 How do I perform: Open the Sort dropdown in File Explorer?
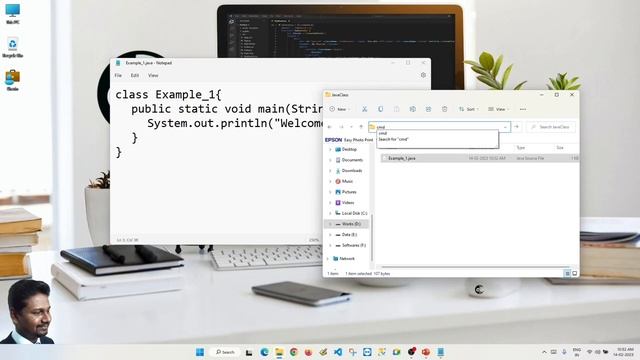[469, 109]
